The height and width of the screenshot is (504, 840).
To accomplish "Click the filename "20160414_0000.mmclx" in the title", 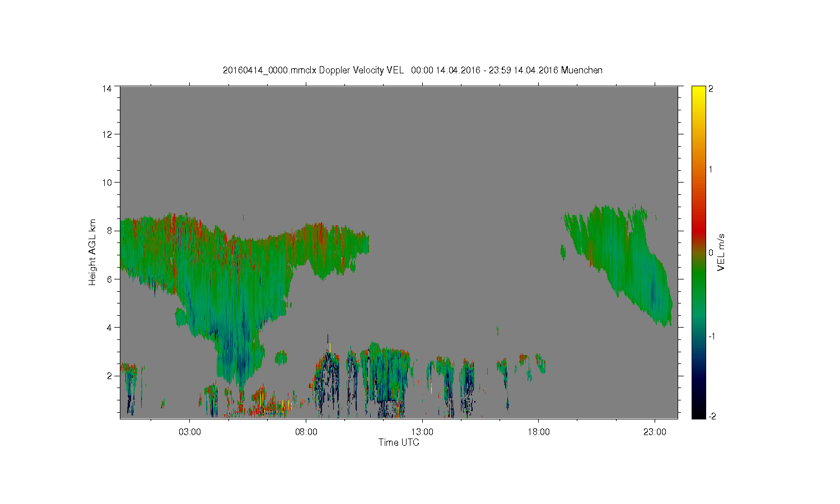I will (270, 70).
